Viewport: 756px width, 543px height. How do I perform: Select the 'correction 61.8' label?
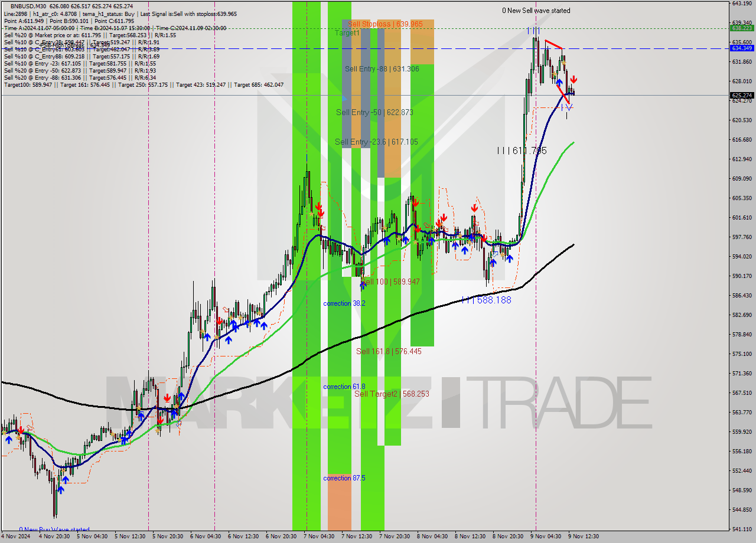pyautogui.click(x=344, y=387)
